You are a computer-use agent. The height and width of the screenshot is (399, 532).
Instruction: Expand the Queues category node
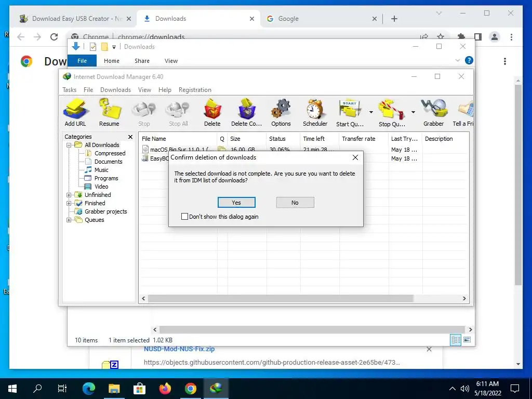(69, 220)
